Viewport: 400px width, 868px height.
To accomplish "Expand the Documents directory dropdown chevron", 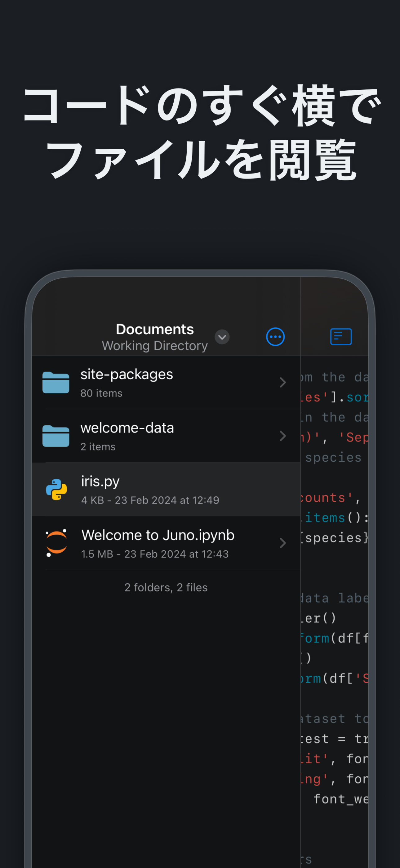I will click(222, 337).
